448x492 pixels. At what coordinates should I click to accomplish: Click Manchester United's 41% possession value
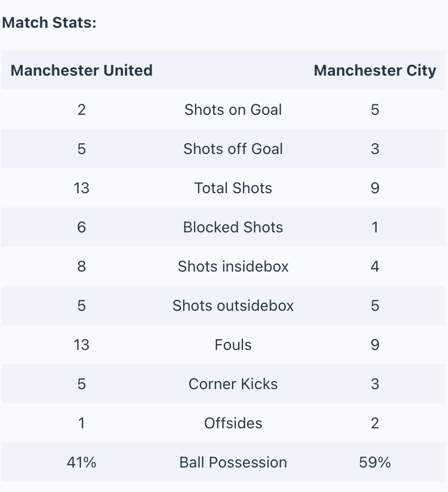pos(82,463)
